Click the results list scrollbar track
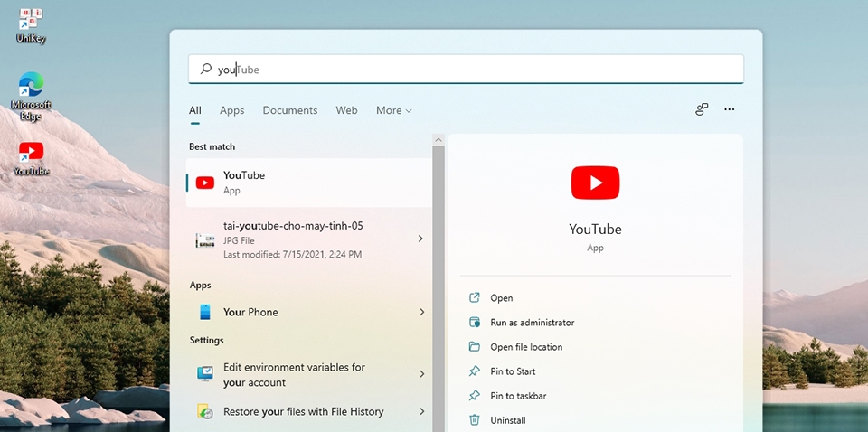Image resolution: width=868 pixels, height=432 pixels. [x=439, y=288]
